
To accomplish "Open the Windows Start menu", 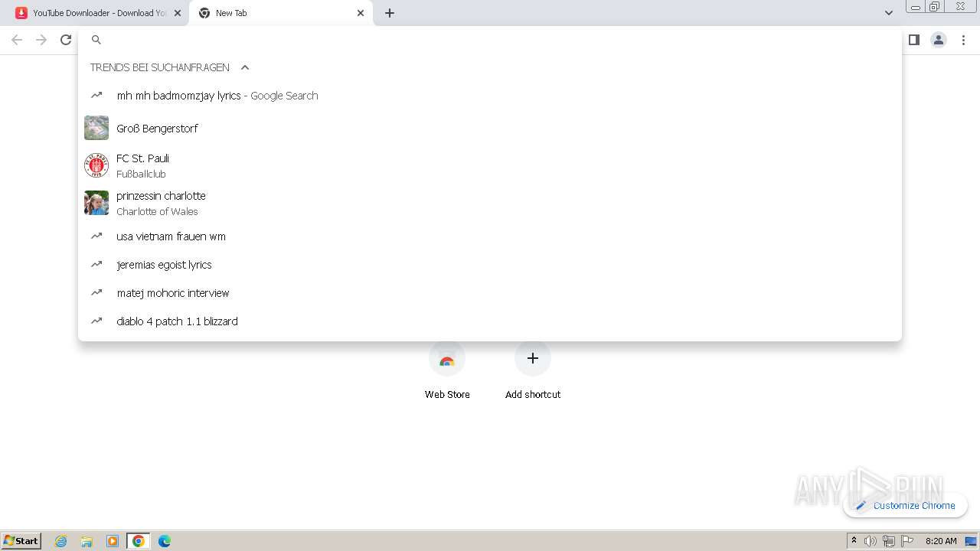I will pos(21,540).
